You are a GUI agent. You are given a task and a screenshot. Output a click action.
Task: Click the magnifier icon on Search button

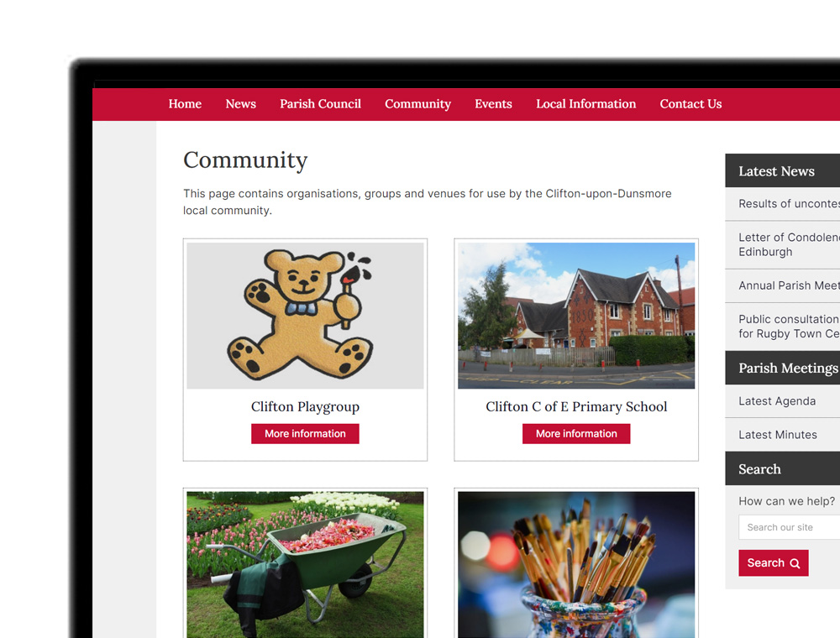click(x=795, y=563)
